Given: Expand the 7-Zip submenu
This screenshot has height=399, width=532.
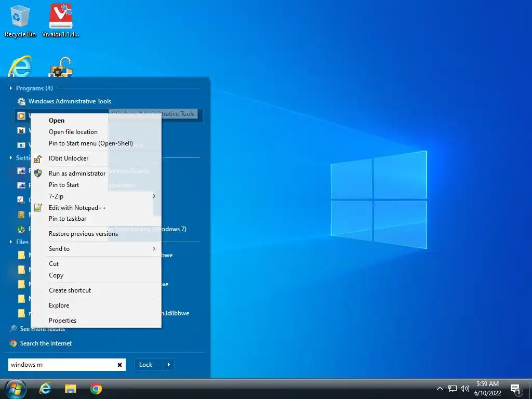Looking at the screenshot, I should (96, 196).
